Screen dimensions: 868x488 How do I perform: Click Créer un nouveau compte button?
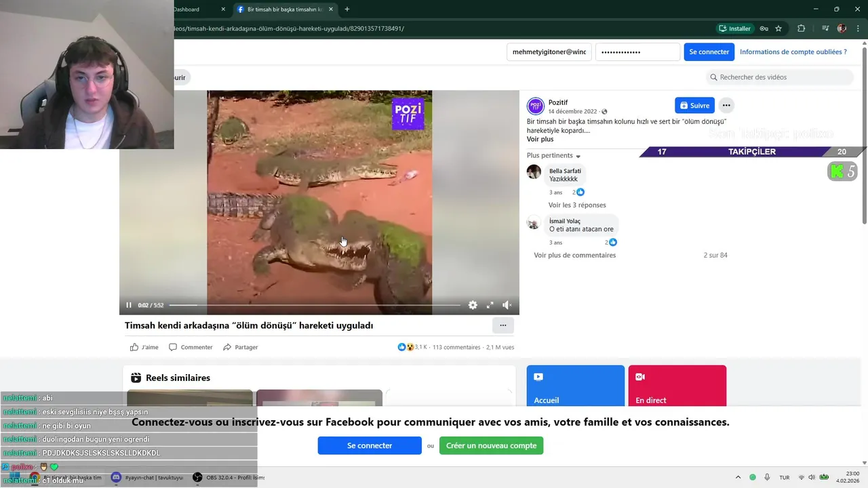pyautogui.click(x=491, y=445)
